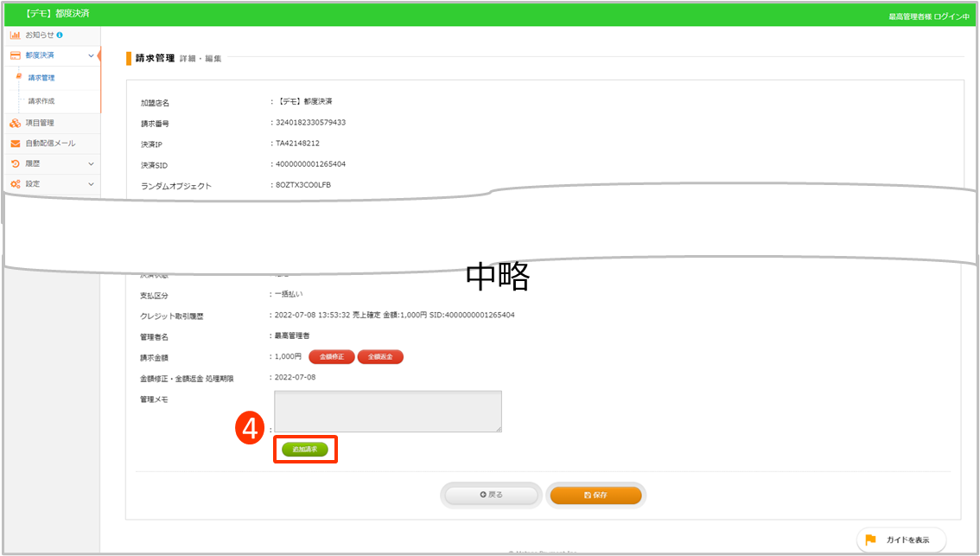Click the flag icon on ガイドを表示
The height and width of the screenshot is (556, 980).
click(x=870, y=540)
